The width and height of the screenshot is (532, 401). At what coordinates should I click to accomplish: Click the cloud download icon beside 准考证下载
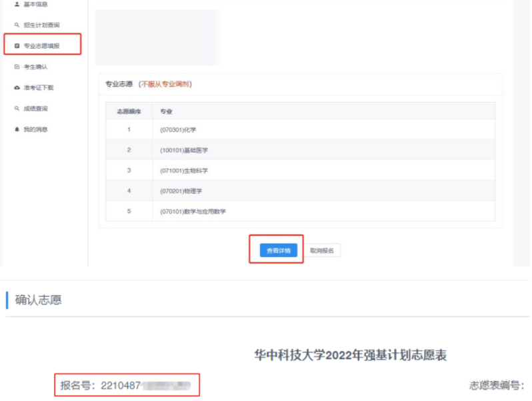(17, 87)
